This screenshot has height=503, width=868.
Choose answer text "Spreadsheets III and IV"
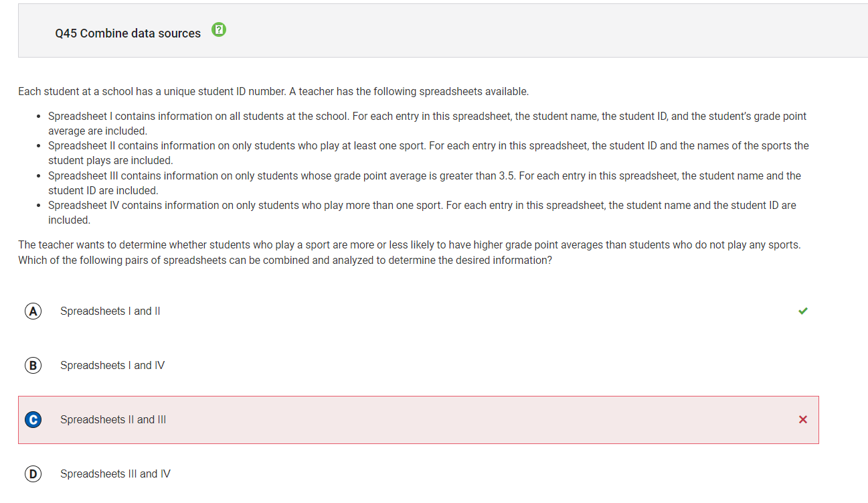click(x=115, y=474)
